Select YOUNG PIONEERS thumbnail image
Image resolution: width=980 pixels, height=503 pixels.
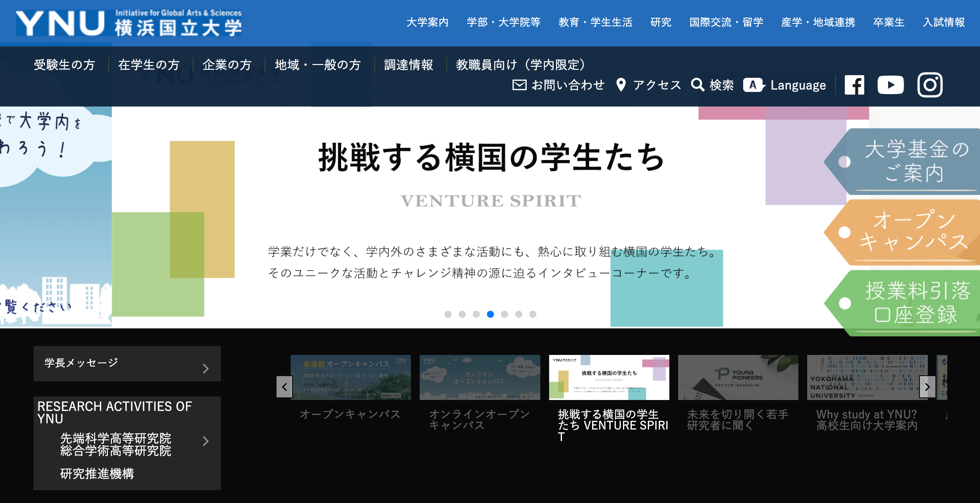click(738, 377)
